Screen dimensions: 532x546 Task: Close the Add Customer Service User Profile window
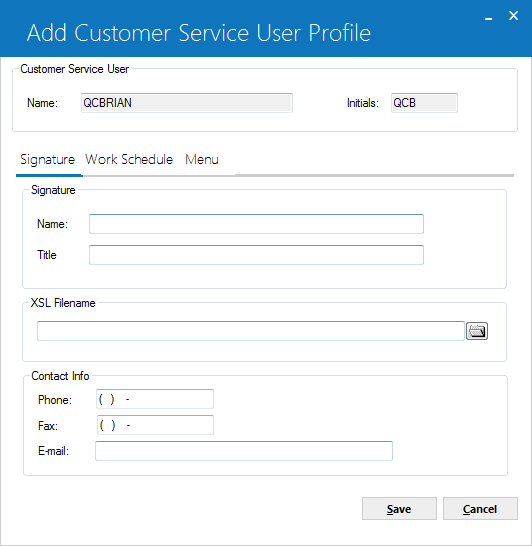513,16
